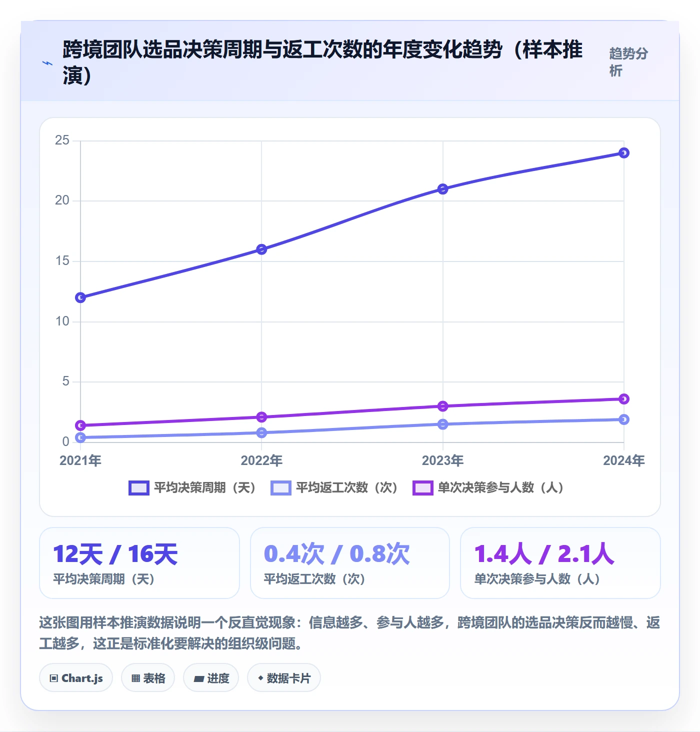This screenshot has height=732, width=700.
Task: Click the 1.4人 / 2.1人 value
Action: tap(544, 554)
